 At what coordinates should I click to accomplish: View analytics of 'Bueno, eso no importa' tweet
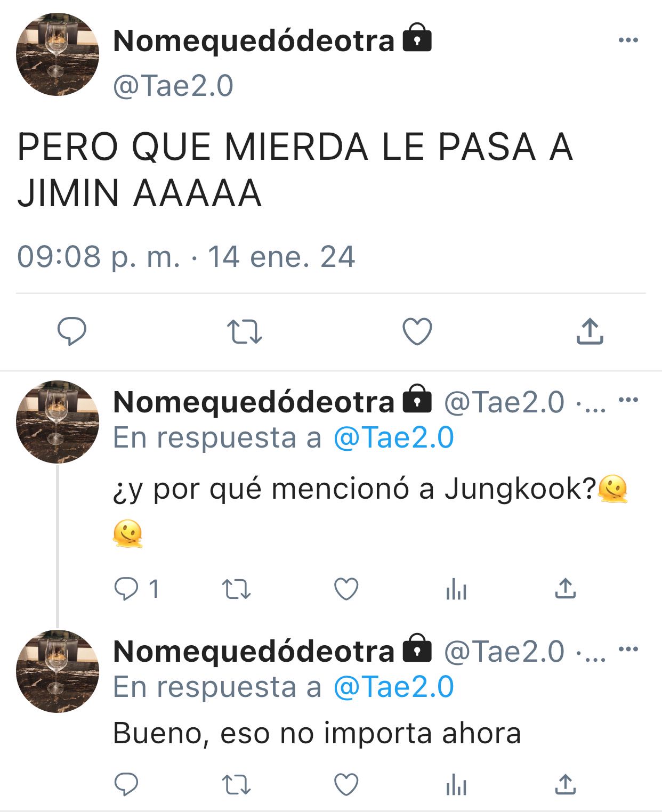[456, 785]
